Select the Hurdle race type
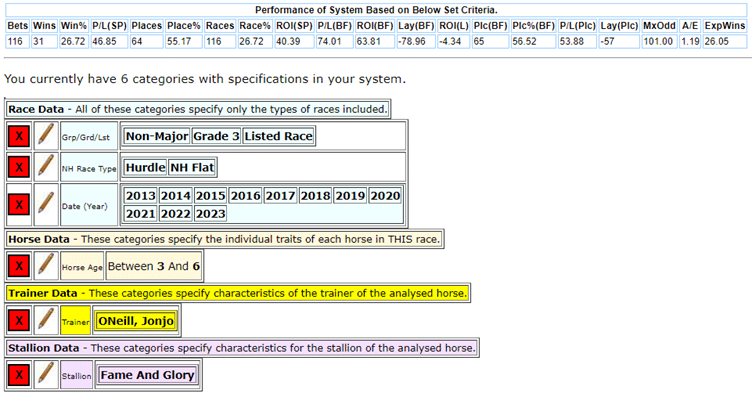This screenshot has width=752, height=404. pyautogui.click(x=145, y=167)
